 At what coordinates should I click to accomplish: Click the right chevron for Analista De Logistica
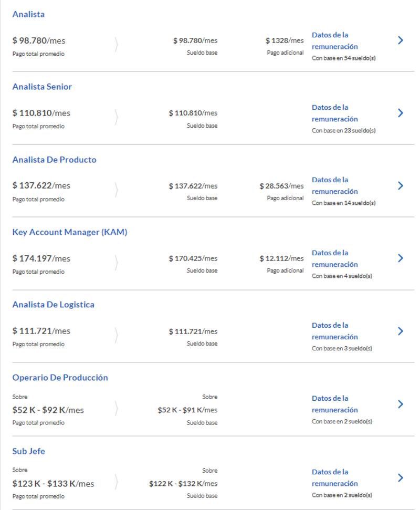click(x=401, y=331)
